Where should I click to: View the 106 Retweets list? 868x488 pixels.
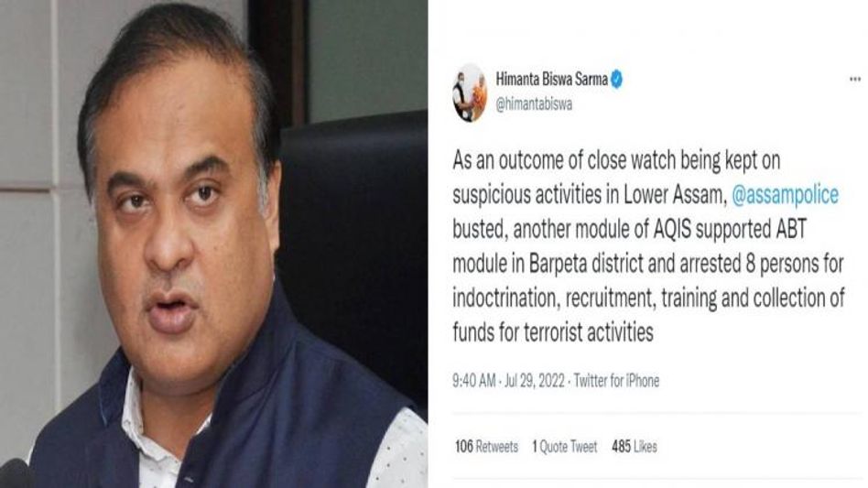486,447
